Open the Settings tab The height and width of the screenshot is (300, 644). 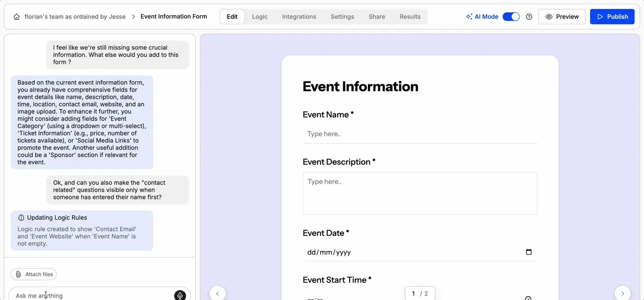click(342, 16)
